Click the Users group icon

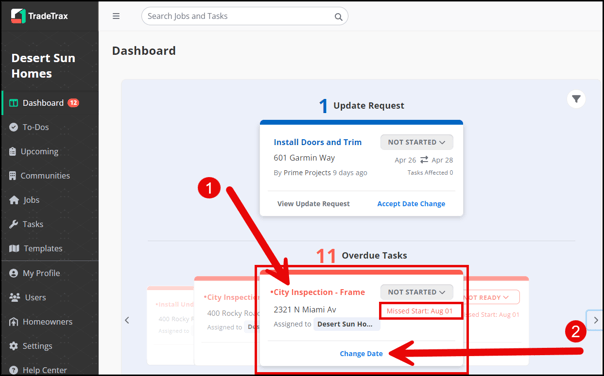pos(14,297)
